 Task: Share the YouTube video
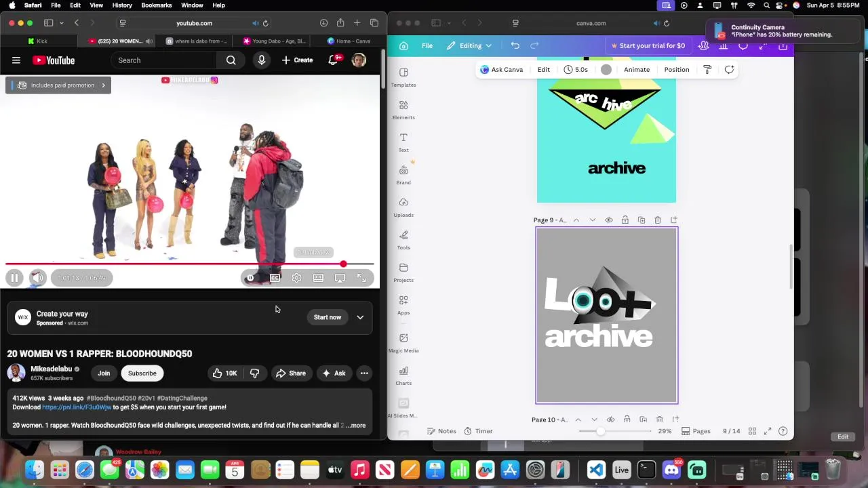[290, 373]
